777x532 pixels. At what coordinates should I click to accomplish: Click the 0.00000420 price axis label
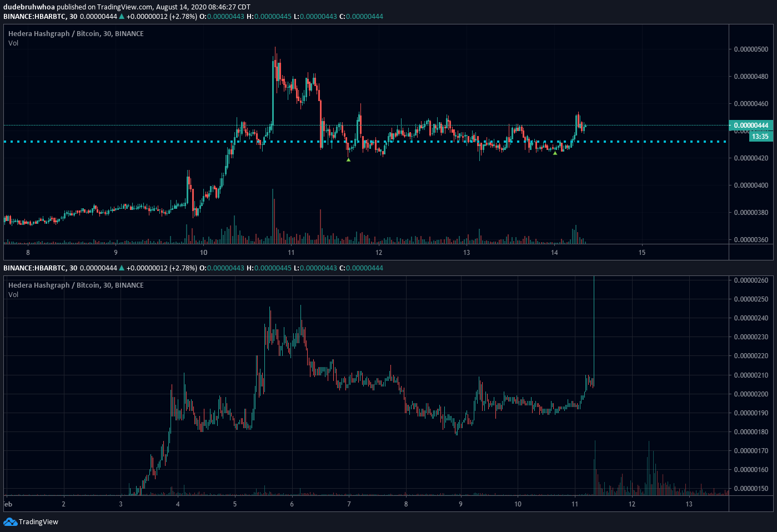click(x=751, y=158)
